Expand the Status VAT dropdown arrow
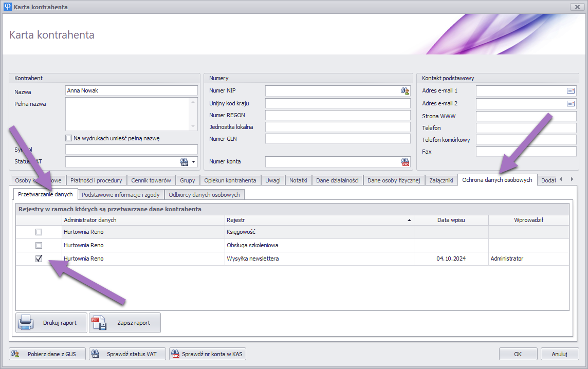The width and height of the screenshot is (588, 369). click(194, 162)
